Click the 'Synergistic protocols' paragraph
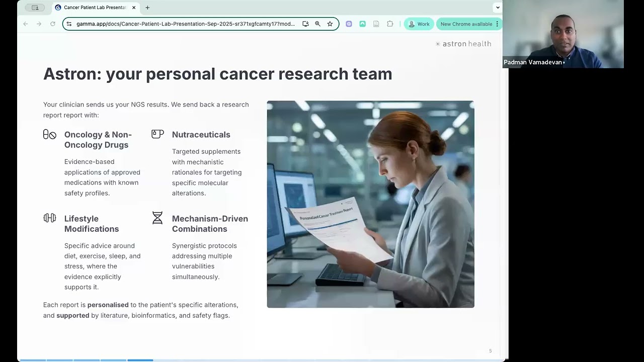This screenshot has width=644, height=362. pos(204,261)
